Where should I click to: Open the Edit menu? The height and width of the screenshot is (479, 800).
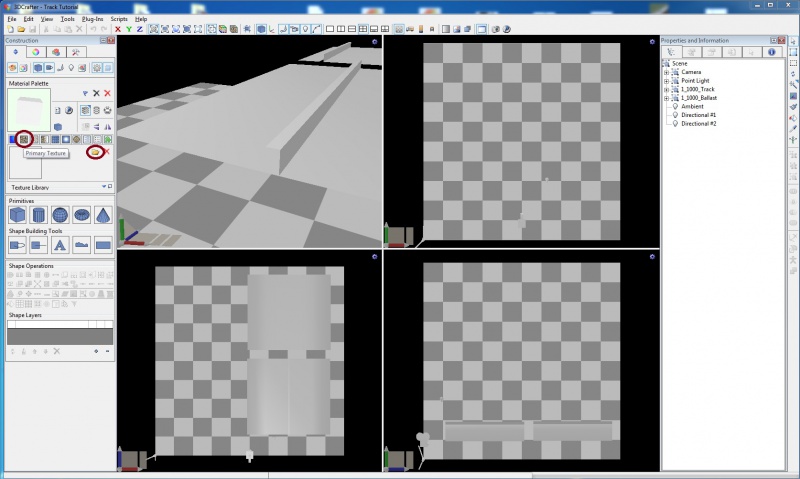(29, 19)
